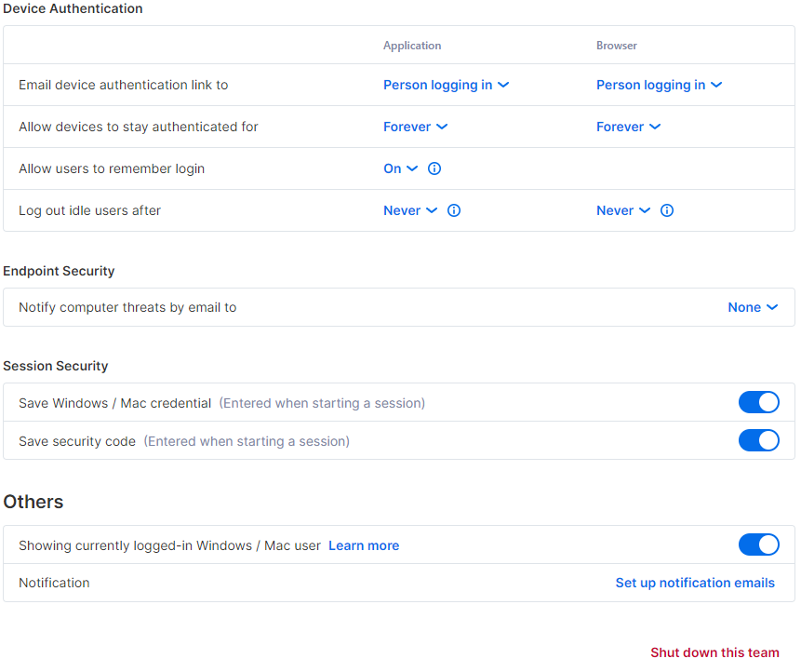The height and width of the screenshot is (672, 801).
Task: Open the Learn more link
Action: (x=364, y=545)
